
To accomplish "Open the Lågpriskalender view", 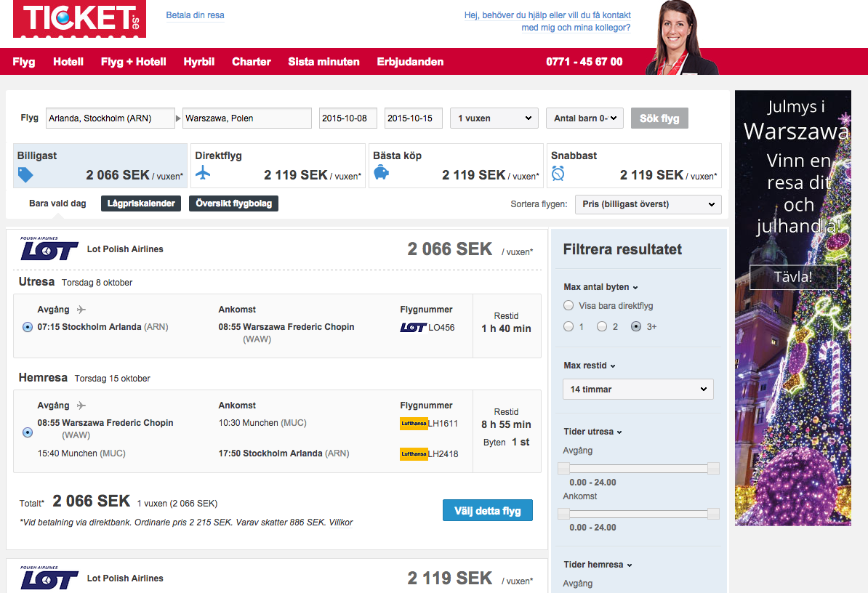I will (141, 203).
